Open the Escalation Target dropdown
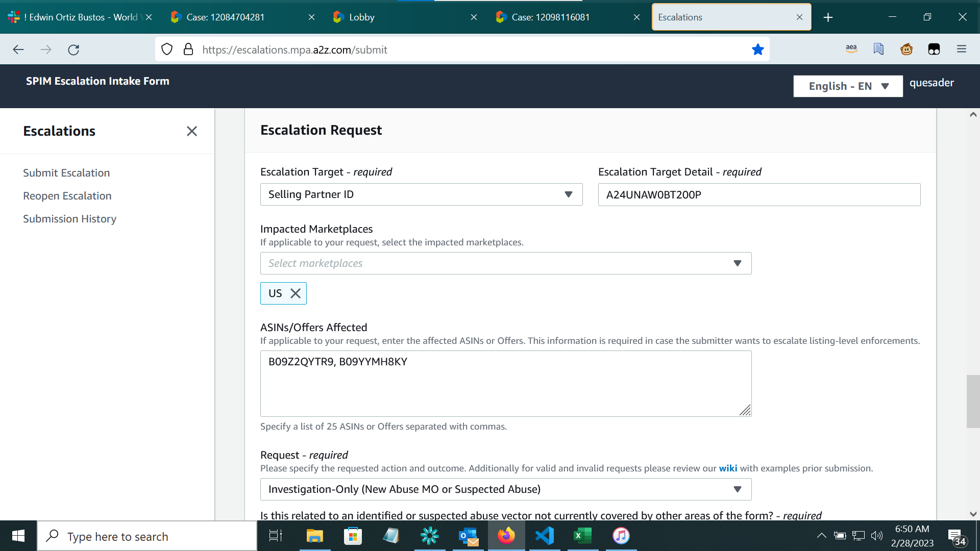The height and width of the screenshot is (551, 980). [422, 194]
